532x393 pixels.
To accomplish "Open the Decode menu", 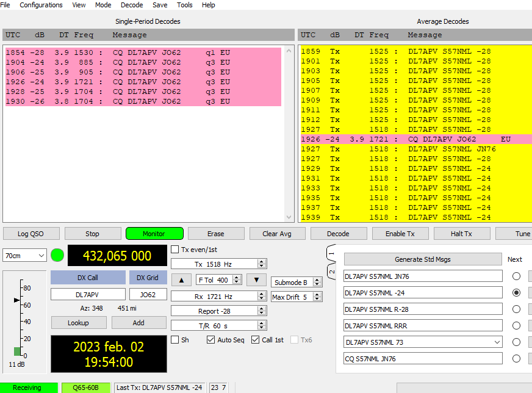I will (x=132, y=5).
